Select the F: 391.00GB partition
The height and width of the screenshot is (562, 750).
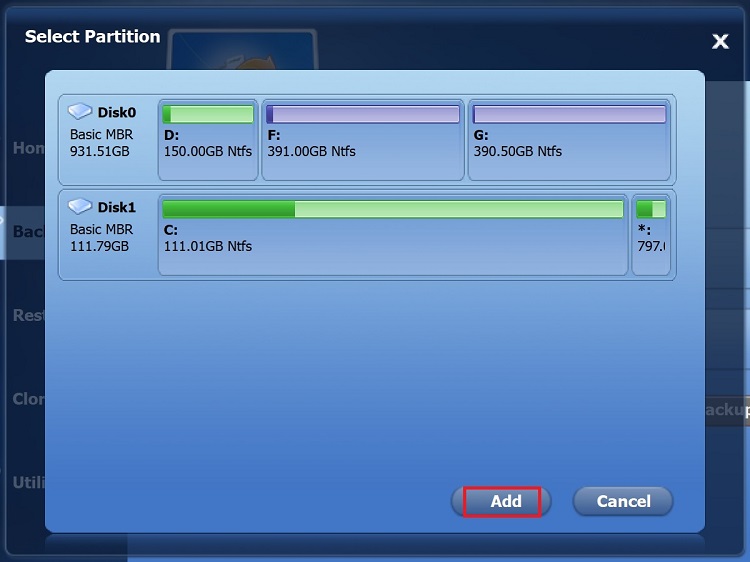tap(363, 140)
